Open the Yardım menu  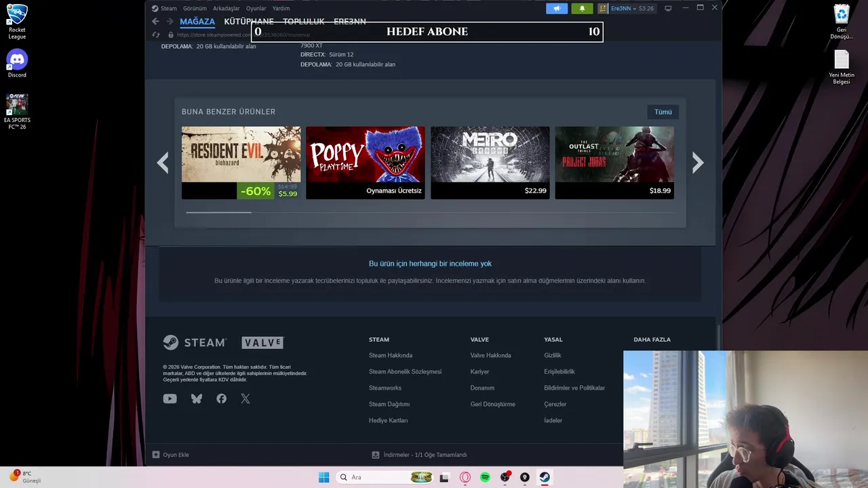click(281, 8)
